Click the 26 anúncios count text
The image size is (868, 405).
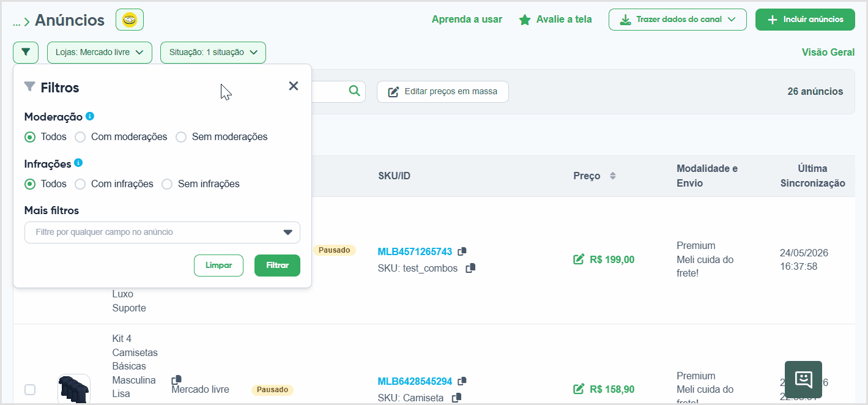(x=815, y=92)
